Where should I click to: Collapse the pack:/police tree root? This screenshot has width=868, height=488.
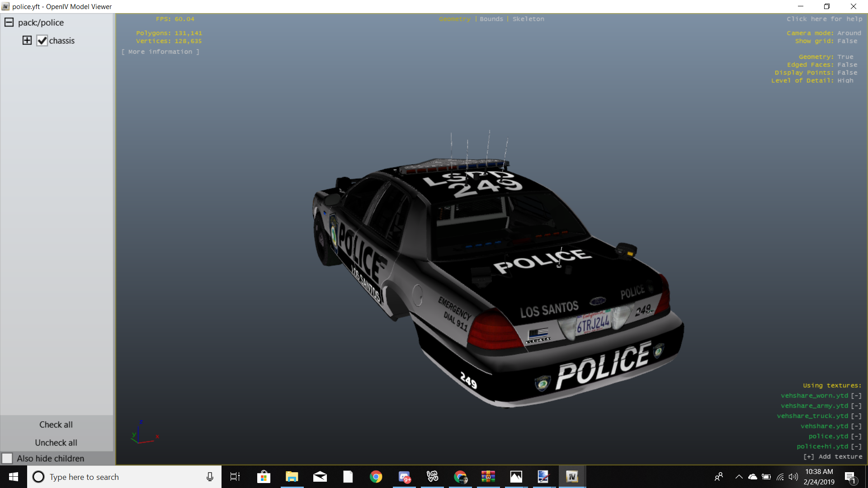[x=9, y=22]
